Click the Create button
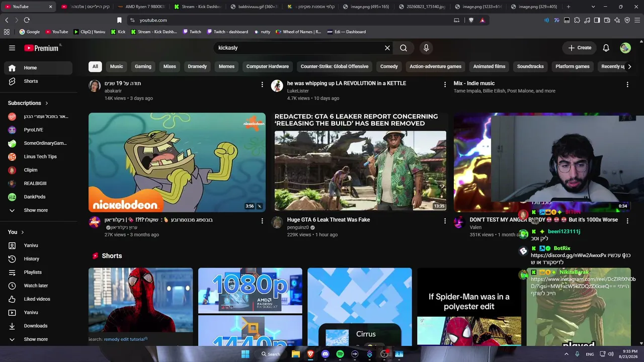The height and width of the screenshot is (362, 644). pyautogui.click(x=580, y=48)
